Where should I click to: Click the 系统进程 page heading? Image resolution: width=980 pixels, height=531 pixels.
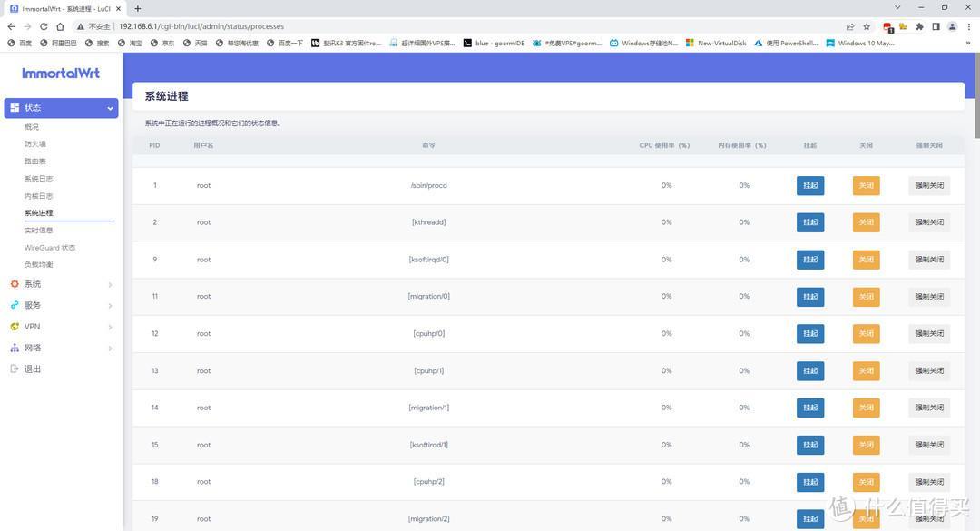(166, 96)
